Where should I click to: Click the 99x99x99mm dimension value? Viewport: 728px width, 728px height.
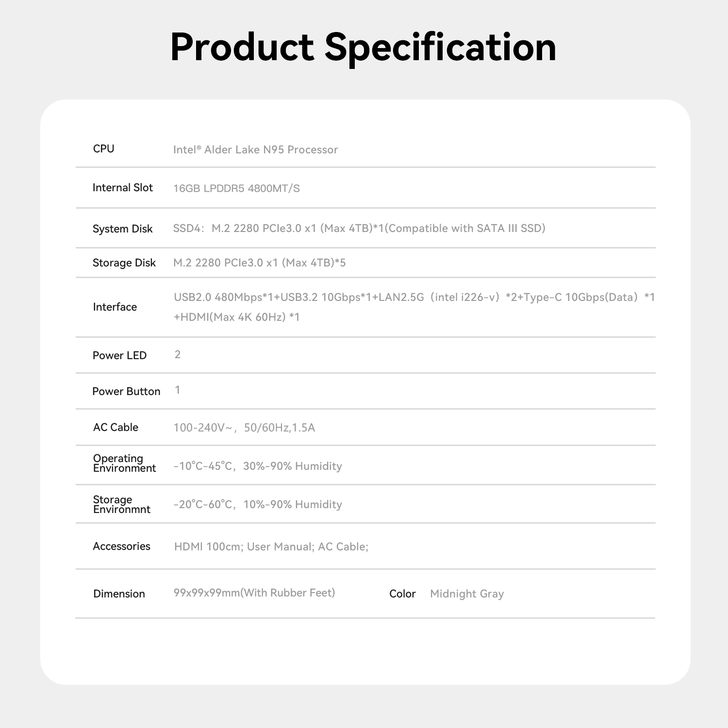point(254,593)
